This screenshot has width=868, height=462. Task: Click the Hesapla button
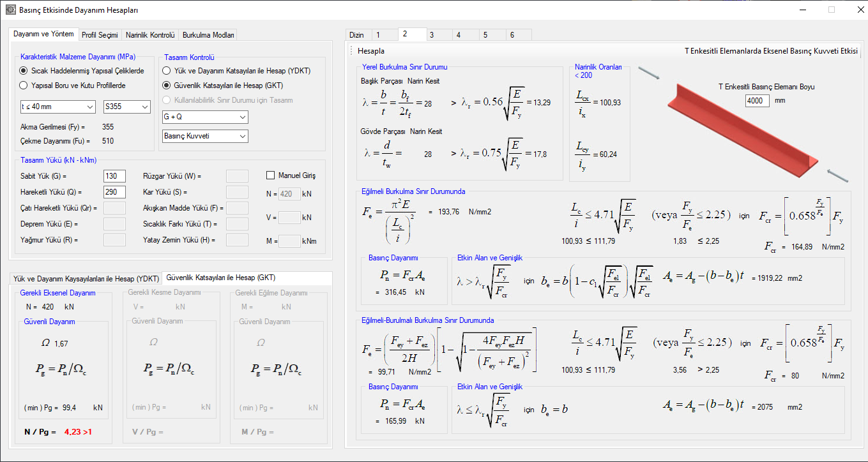(x=371, y=51)
